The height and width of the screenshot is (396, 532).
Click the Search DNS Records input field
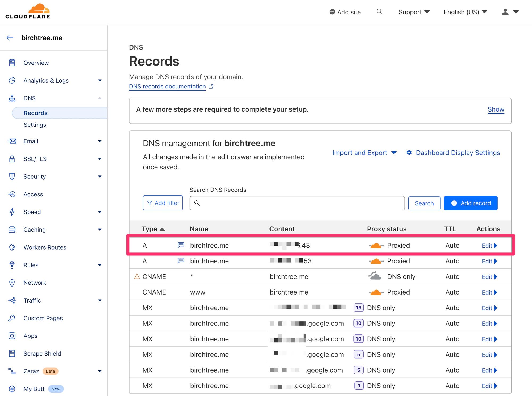(x=297, y=203)
